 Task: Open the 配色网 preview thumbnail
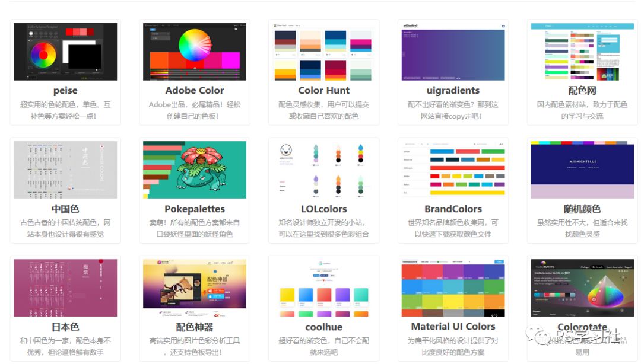tap(582, 52)
